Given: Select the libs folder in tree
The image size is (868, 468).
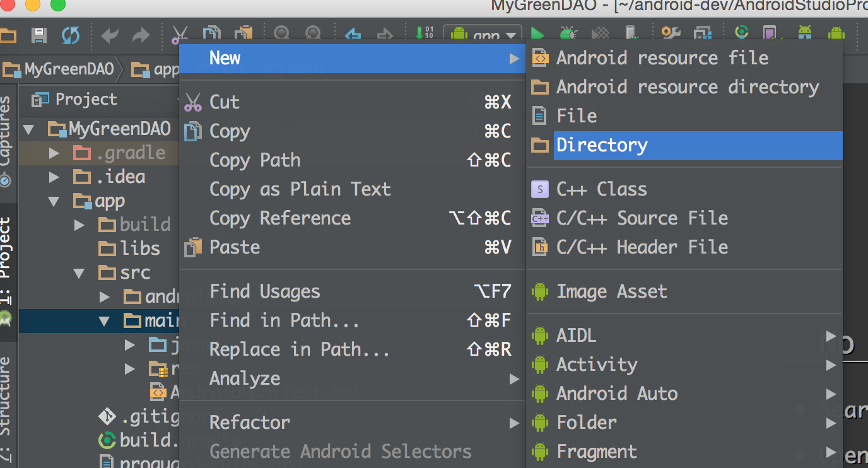Looking at the screenshot, I should pos(140,249).
